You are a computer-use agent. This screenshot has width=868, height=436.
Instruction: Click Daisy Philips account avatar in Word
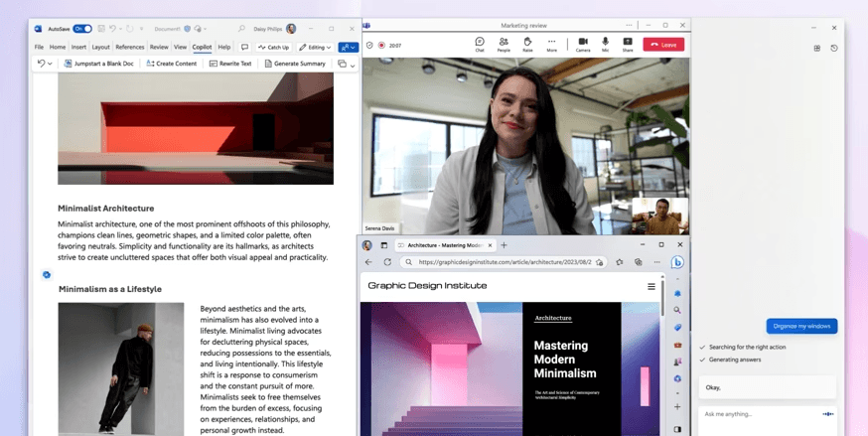tap(291, 29)
